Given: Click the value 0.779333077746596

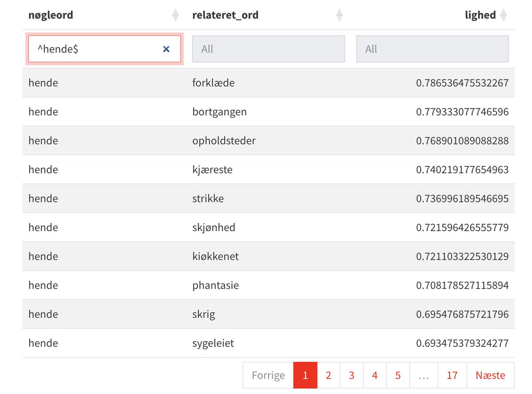Looking at the screenshot, I should [x=462, y=112].
